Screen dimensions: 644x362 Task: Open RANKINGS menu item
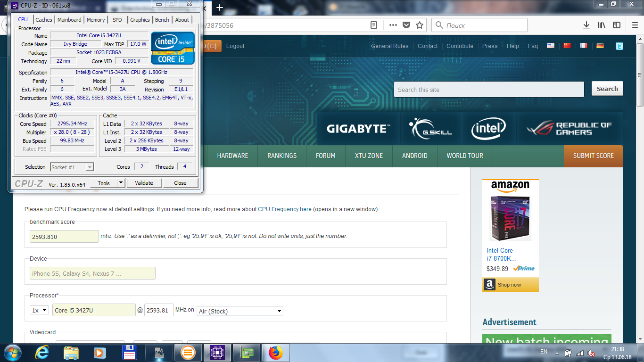click(282, 156)
